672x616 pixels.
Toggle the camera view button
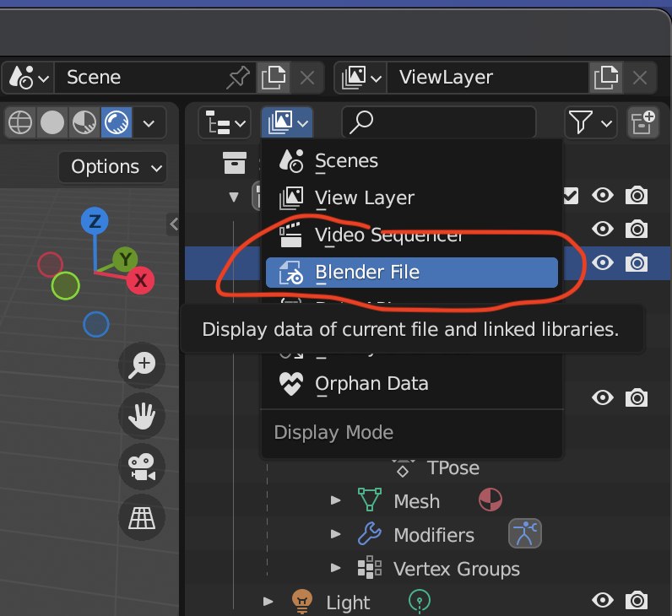click(142, 467)
